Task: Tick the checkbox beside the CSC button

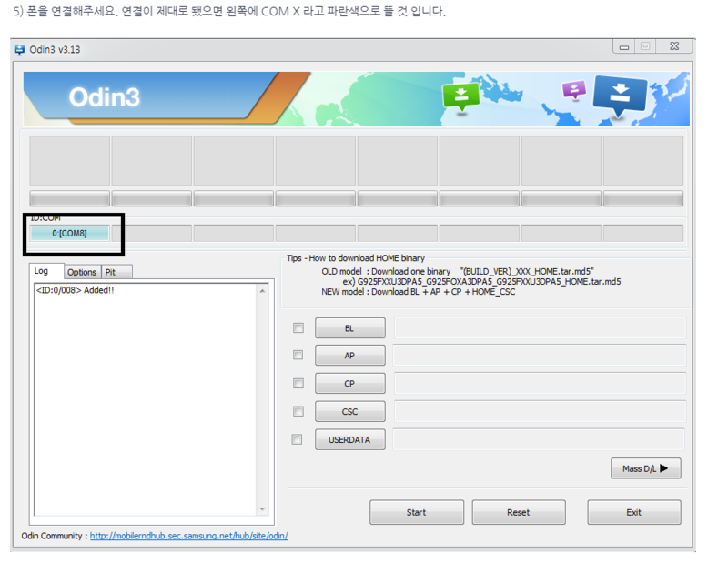Action: click(298, 412)
